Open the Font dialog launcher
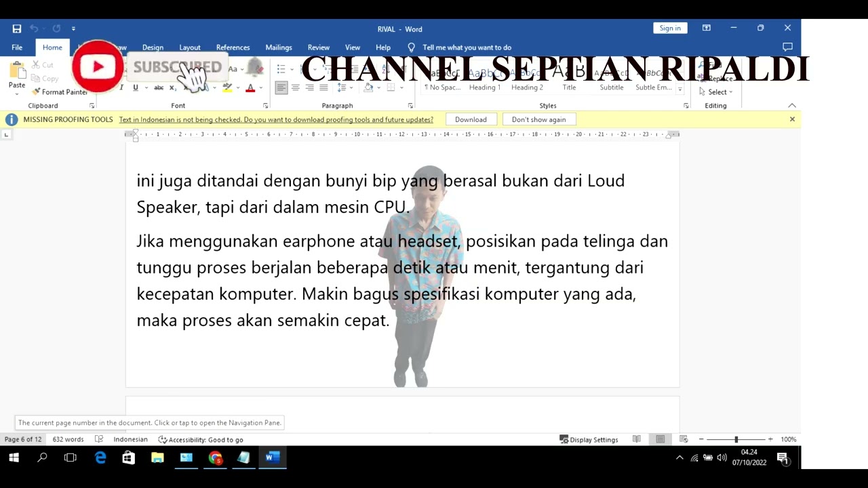Viewport: 868px width, 488px height. (x=265, y=106)
